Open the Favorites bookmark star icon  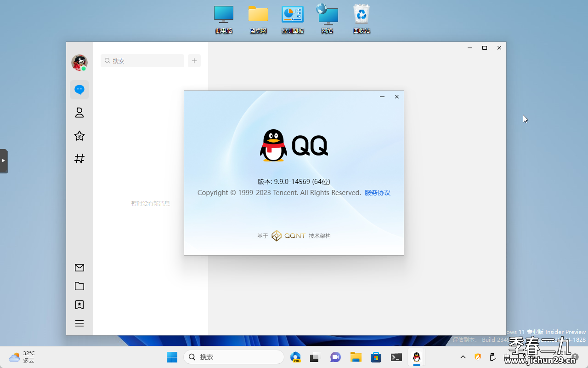click(x=79, y=305)
